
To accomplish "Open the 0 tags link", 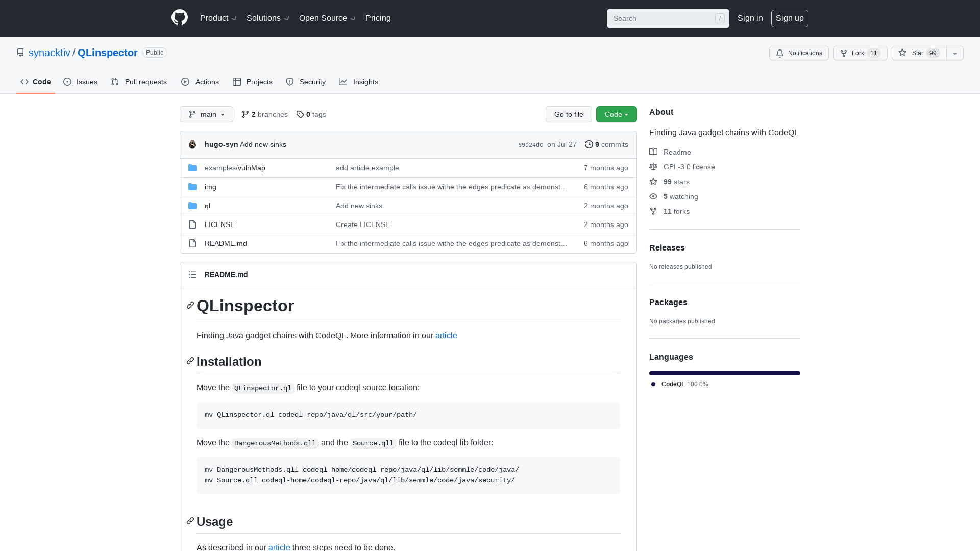I will point(311,114).
